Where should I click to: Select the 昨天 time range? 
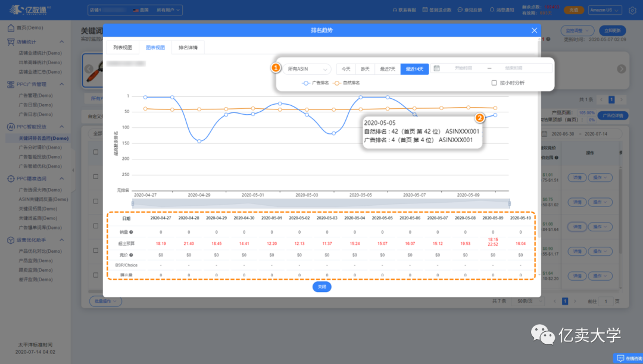[x=365, y=69]
